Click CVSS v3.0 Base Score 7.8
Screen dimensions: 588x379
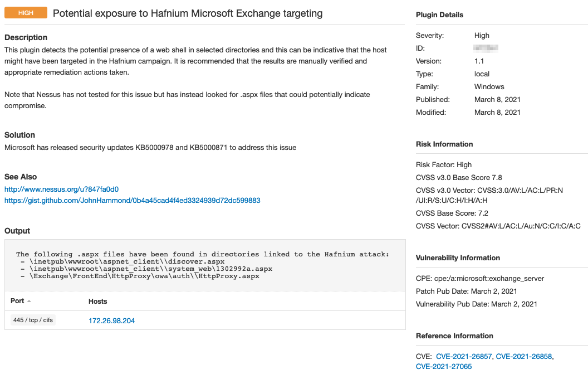click(x=459, y=177)
